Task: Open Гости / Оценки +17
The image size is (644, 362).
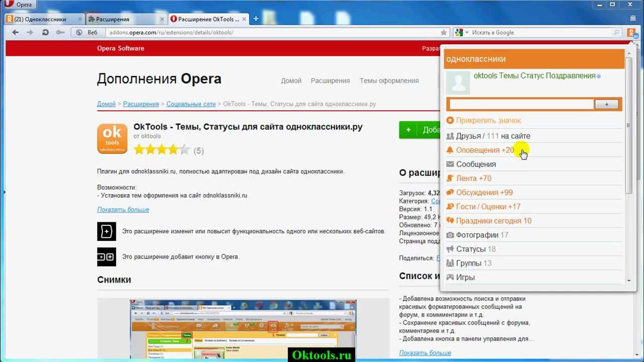Action: click(488, 207)
